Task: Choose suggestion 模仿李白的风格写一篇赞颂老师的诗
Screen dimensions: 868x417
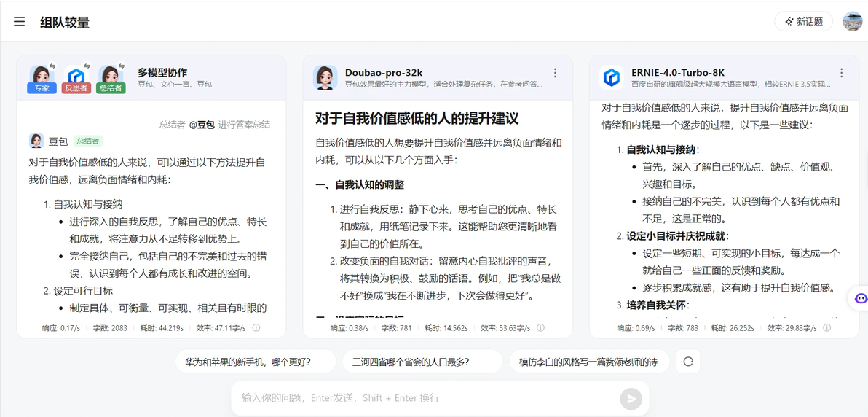Action: point(590,362)
